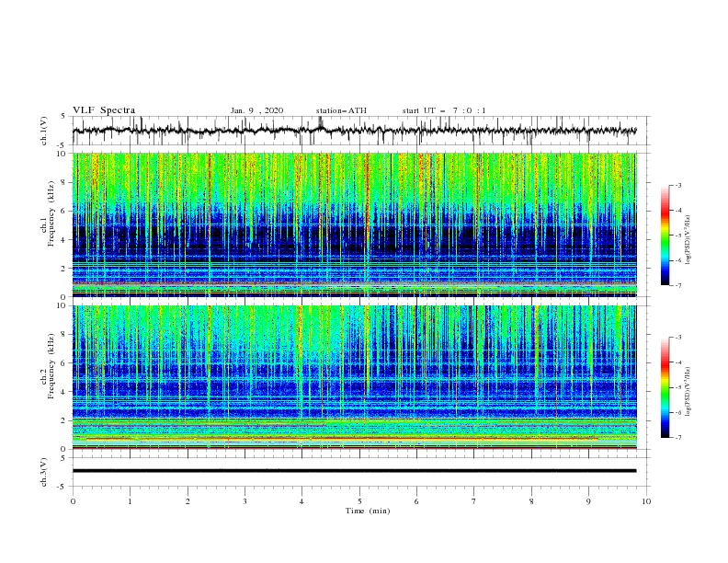The image size is (728, 563).
Task: Click the ch.1 colorbar log(PSD) label
Action: click(688, 240)
